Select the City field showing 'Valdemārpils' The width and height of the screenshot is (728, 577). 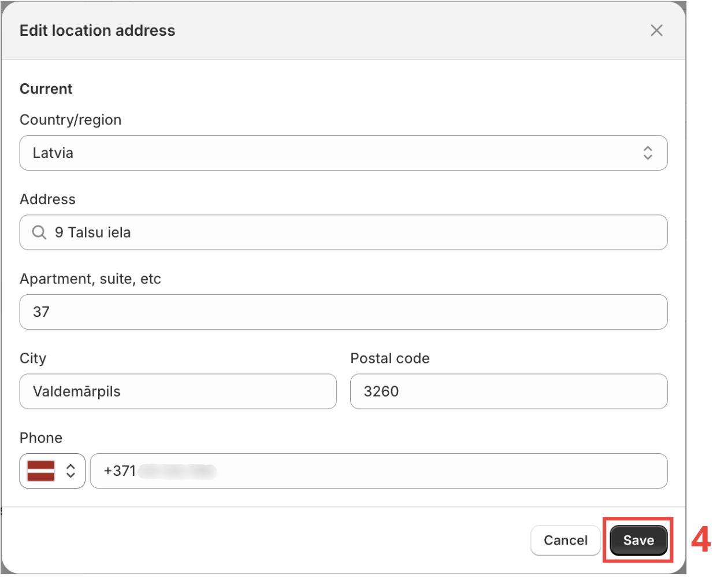(178, 391)
